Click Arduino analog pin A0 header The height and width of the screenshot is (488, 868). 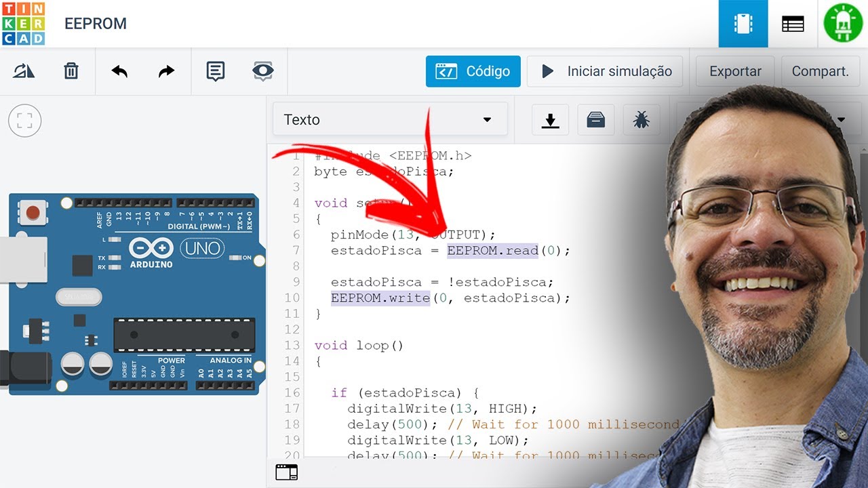coord(201,385)
